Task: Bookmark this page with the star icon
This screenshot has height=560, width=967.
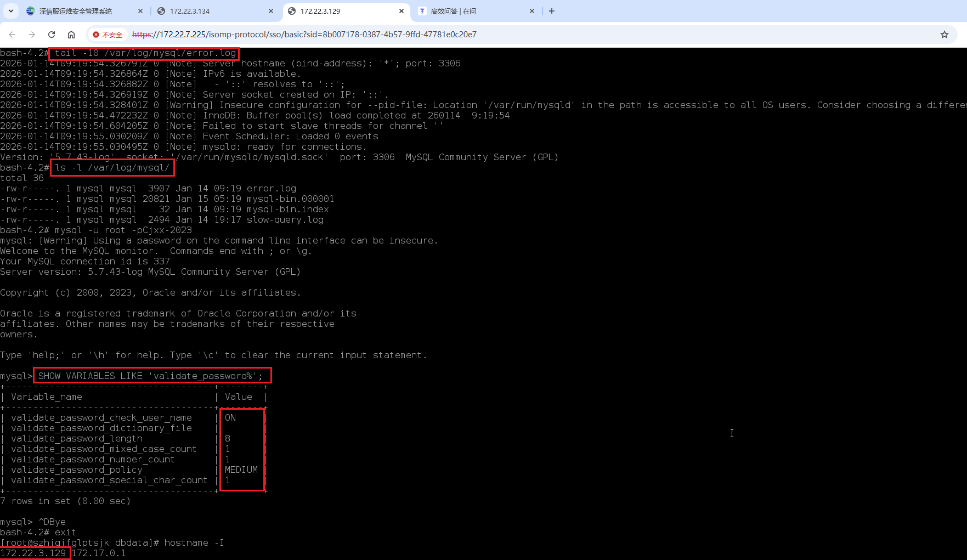Action: tap(944, 35)
